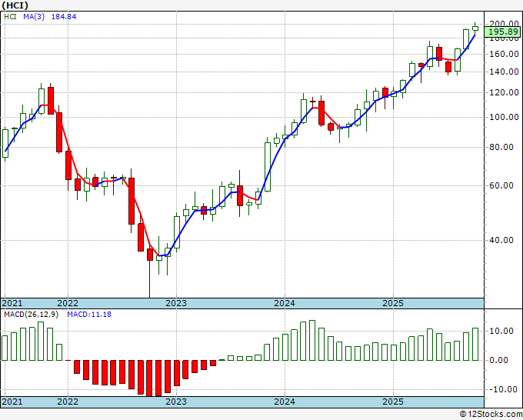Click the -10.00 MACD axis label
Screen dimensions: 523x420
501,389
